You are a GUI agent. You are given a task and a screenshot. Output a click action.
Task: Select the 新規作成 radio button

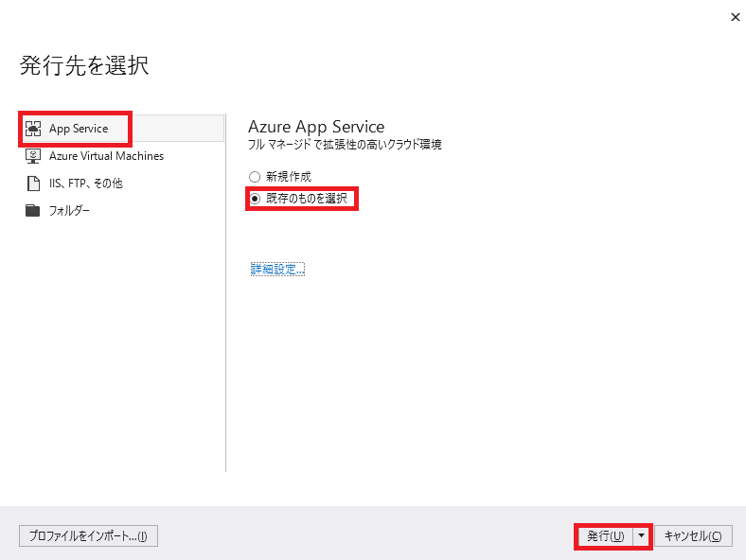tap(255, 177)
